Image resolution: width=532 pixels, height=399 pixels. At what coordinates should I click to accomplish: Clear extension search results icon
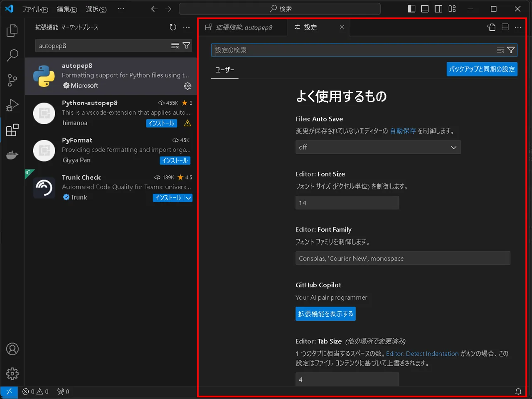tap(175, 46)
